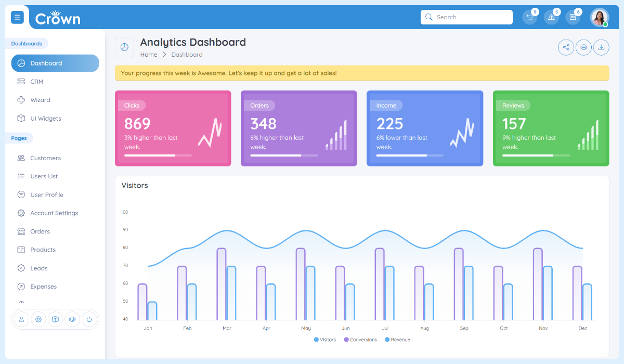Click the vibrating phone icon
This screenshot has width=624, height=364.
72,319
